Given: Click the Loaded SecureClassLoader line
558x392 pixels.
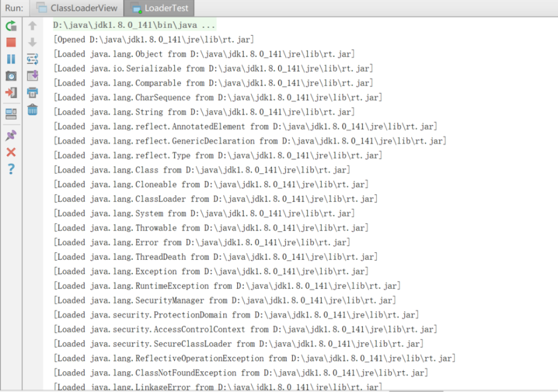Looking at the screenshot, I should click(x=238, y=344).
